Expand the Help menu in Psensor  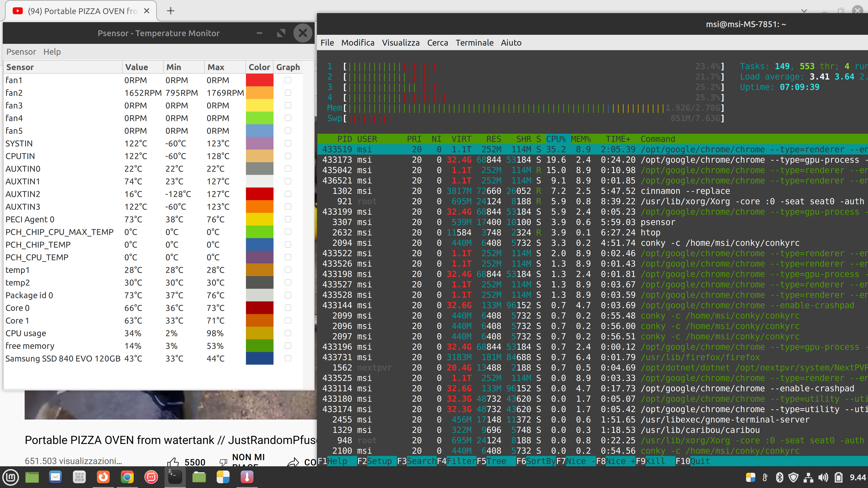click(x=52, y=52)
